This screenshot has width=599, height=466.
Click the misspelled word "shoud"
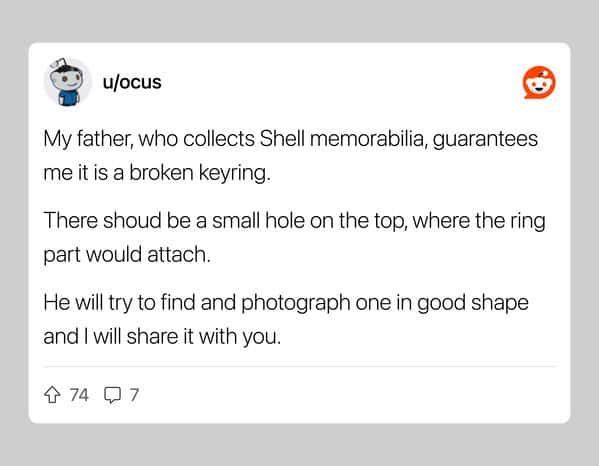tap(132, 220)
